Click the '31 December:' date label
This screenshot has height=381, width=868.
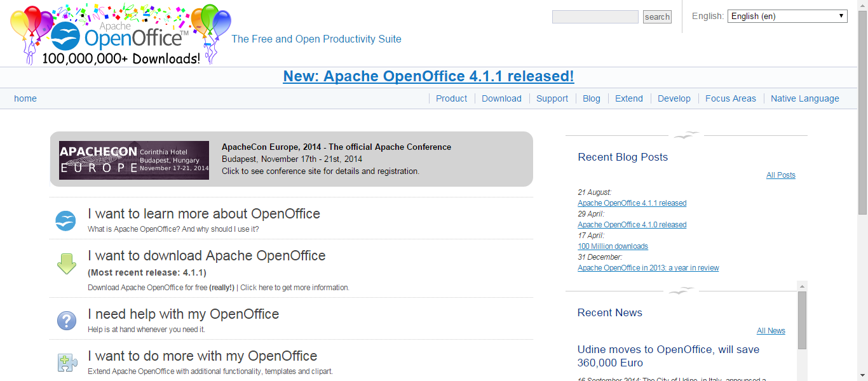[x=600, y=257]
